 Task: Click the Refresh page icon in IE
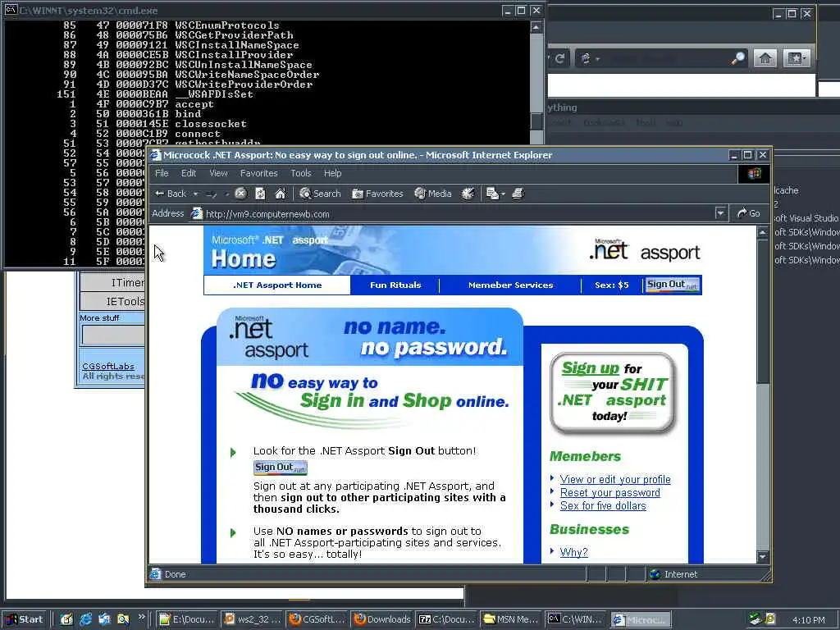[x=260, y=194]
